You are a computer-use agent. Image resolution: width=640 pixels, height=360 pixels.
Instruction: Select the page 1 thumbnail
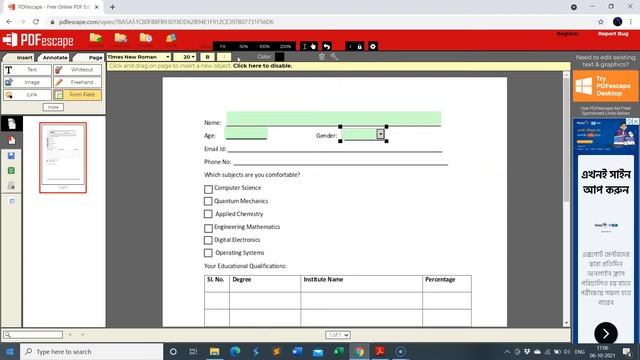click(63, 158)
